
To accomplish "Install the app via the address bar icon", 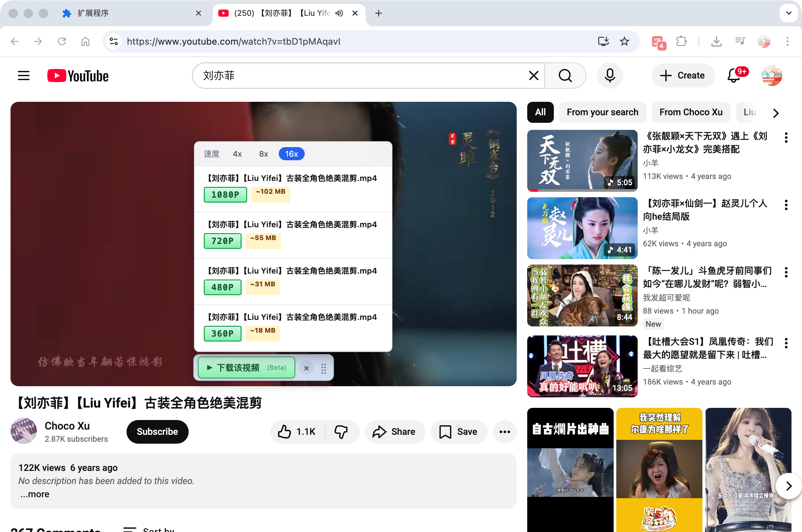I will [x=603, y=41].
